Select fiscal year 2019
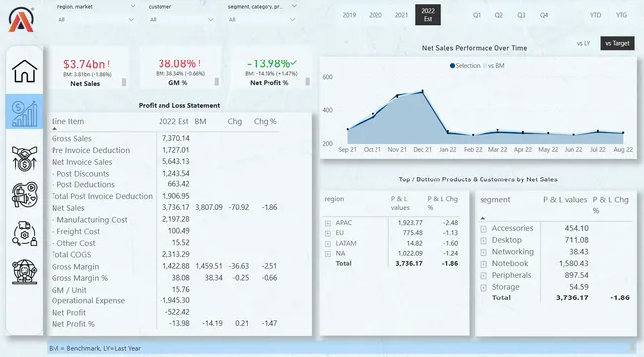This screenshot has height=357, width=644. [349, 15]
